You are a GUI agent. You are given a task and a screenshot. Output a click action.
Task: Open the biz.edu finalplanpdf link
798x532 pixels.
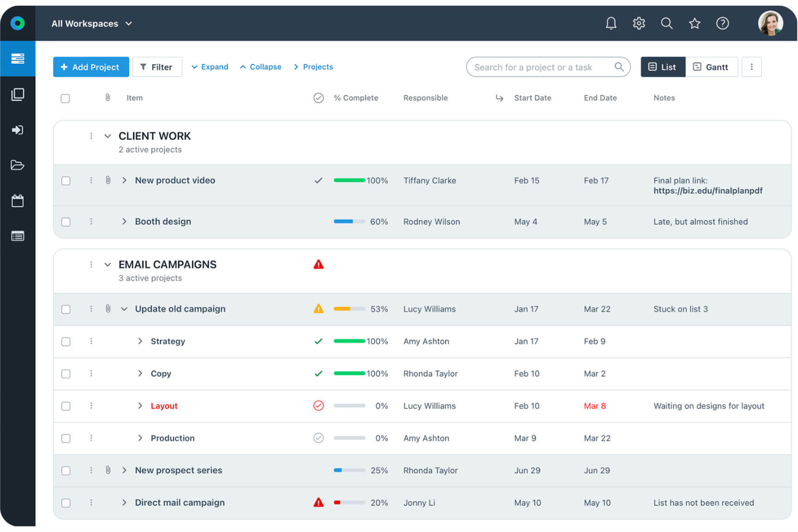pos(708,191)
